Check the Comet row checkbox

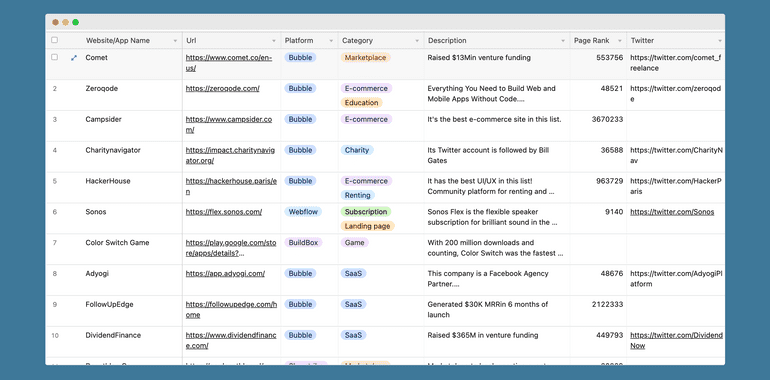pyautogui.click(x=55, y=57)
